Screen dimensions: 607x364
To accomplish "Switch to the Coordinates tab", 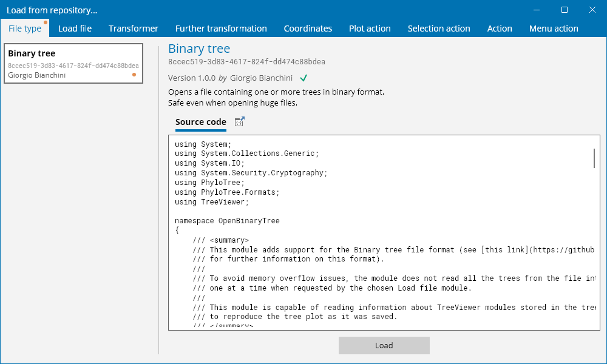I will click(308, 29).
